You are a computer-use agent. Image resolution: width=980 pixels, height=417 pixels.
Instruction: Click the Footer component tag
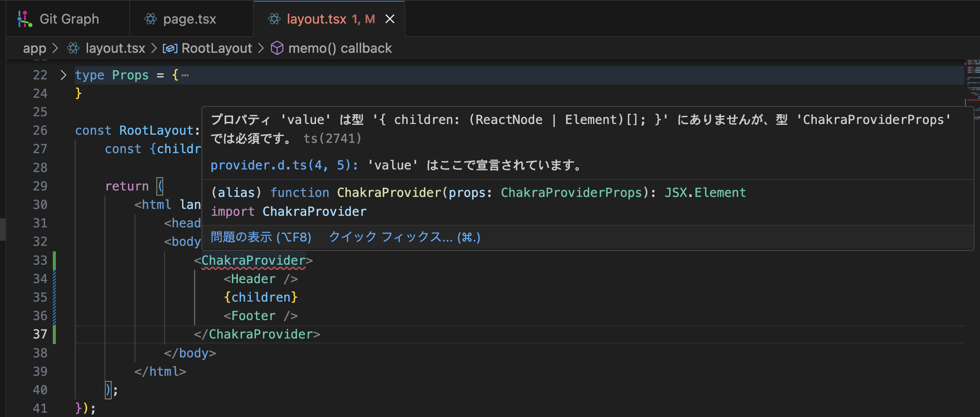pos(261,316)
